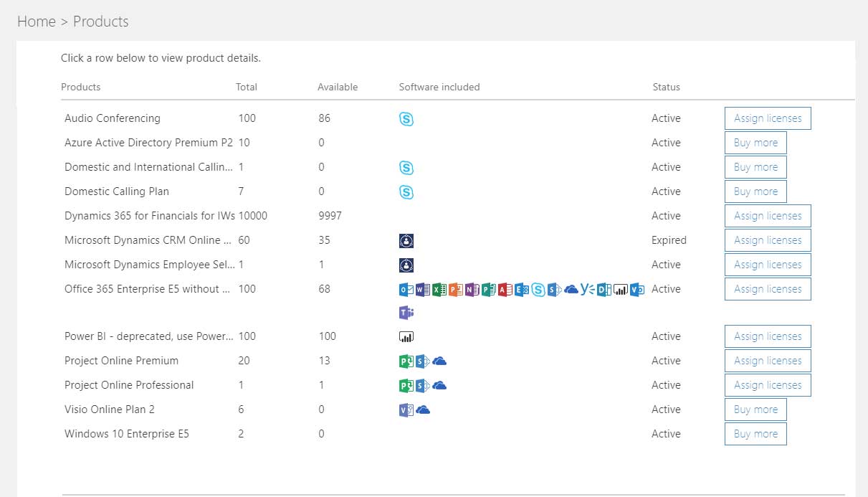
Task: Click OneDrive cloud icon in Project Online Professional row
Action: click(439, 385)
